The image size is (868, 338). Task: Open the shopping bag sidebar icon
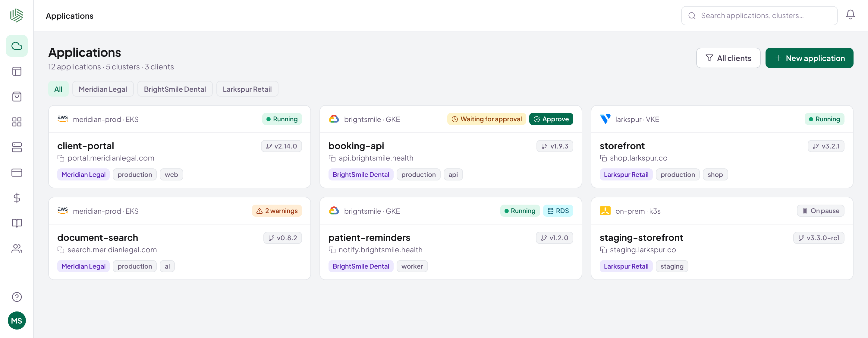17,97
